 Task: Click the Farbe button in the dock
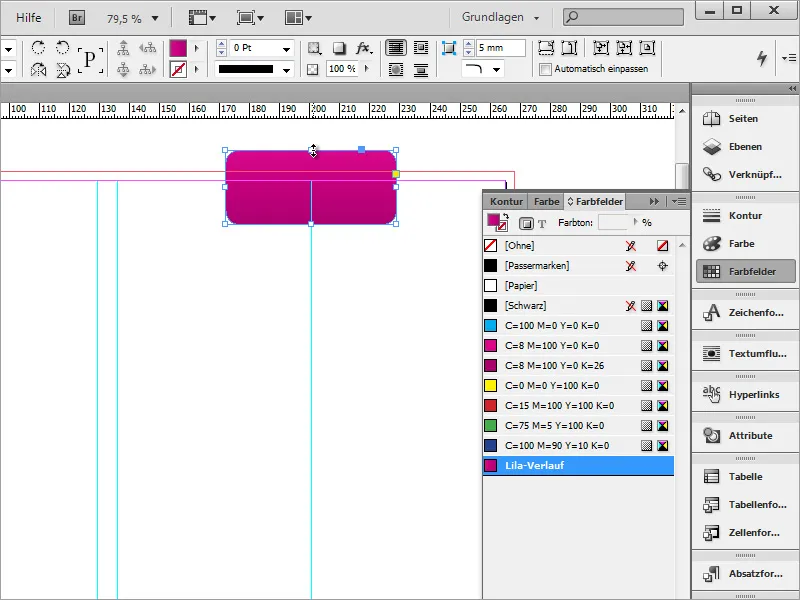click(745, 243)
